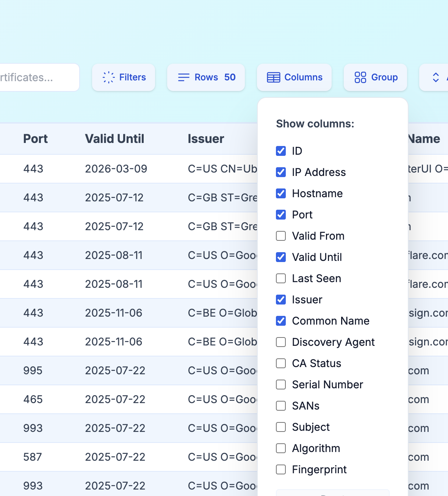This screenshot has width=448, height=496.
Task: Open the Filters button
Action: click(x=124, y=77)
